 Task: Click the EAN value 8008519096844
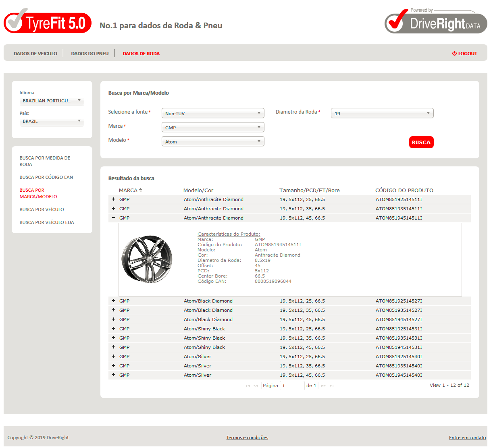(273, 281)
